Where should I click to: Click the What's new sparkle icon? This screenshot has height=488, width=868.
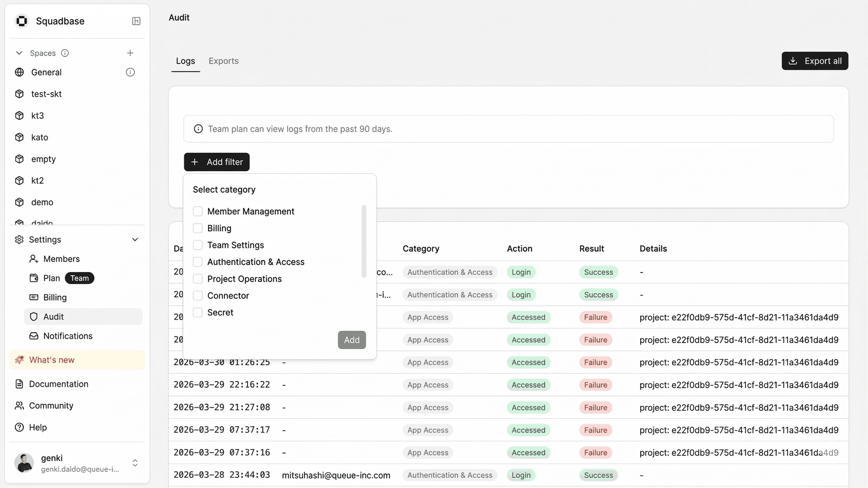pos(19,360)
